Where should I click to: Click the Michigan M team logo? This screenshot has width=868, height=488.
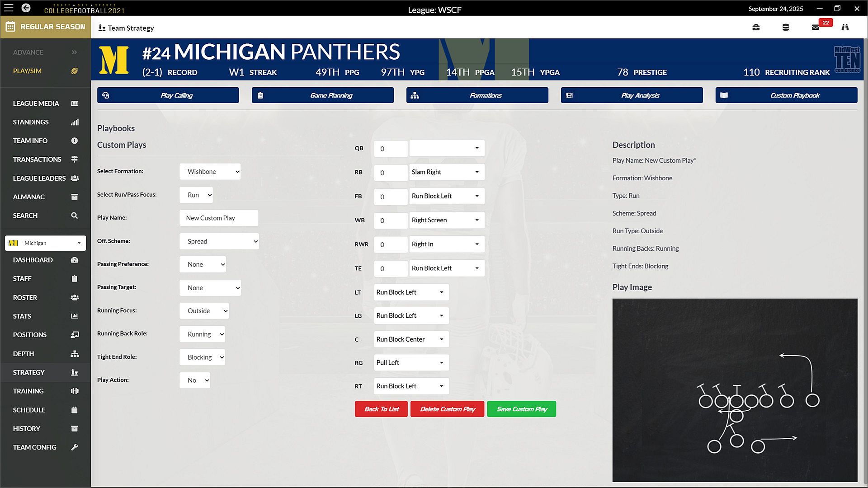[114, 60]
